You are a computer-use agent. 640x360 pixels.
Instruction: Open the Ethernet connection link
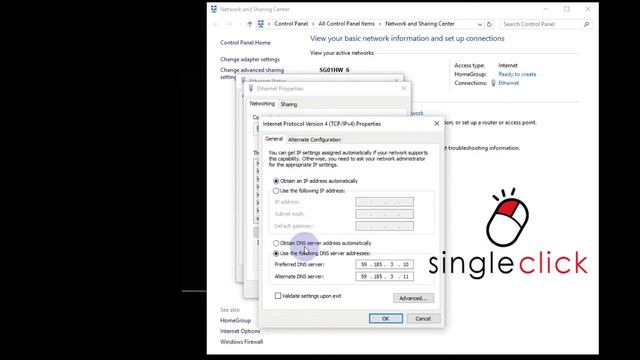pos(509,83)
